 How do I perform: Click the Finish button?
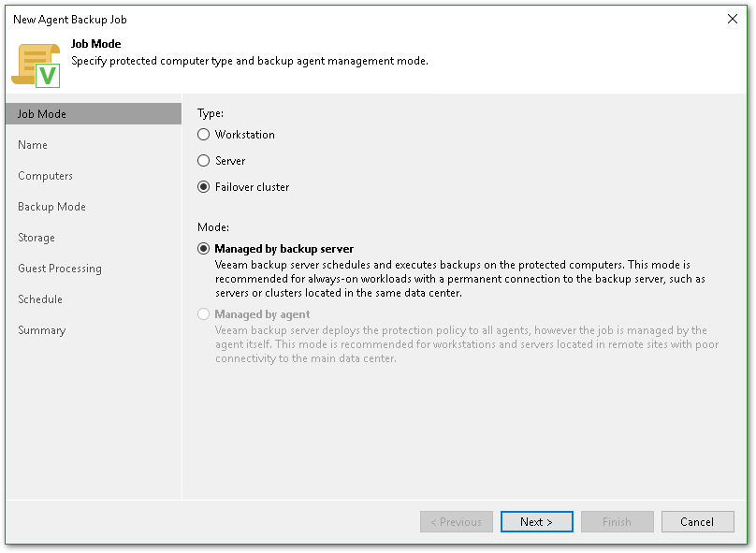617,522
